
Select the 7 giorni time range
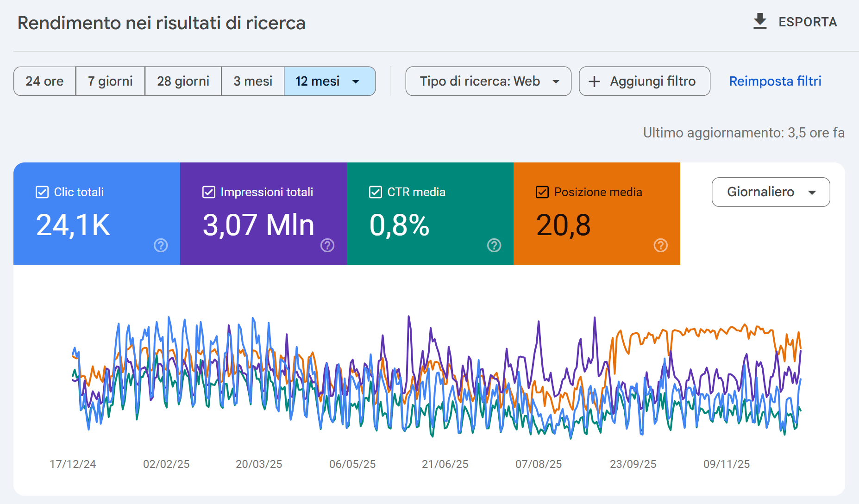coord(110,81)
